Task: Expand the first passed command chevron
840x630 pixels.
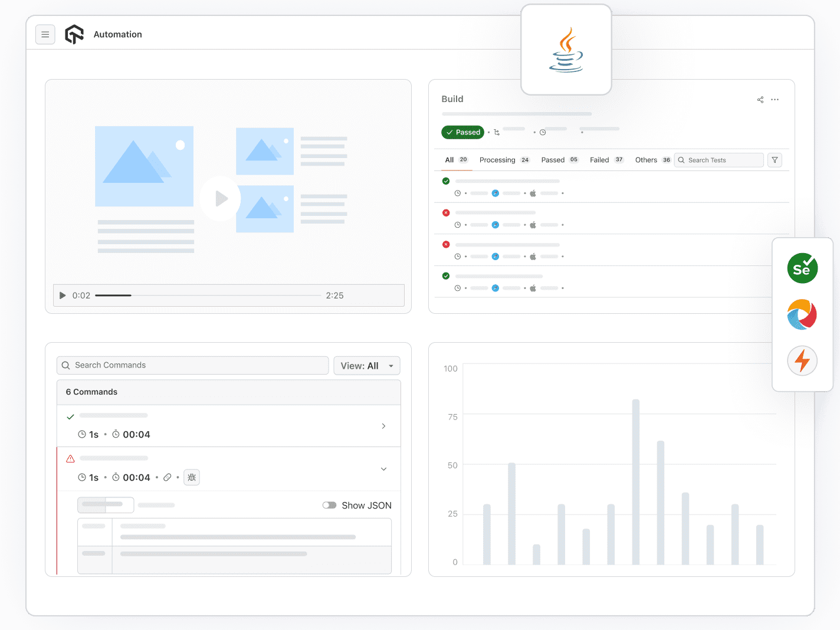Action: click(383, 426)
